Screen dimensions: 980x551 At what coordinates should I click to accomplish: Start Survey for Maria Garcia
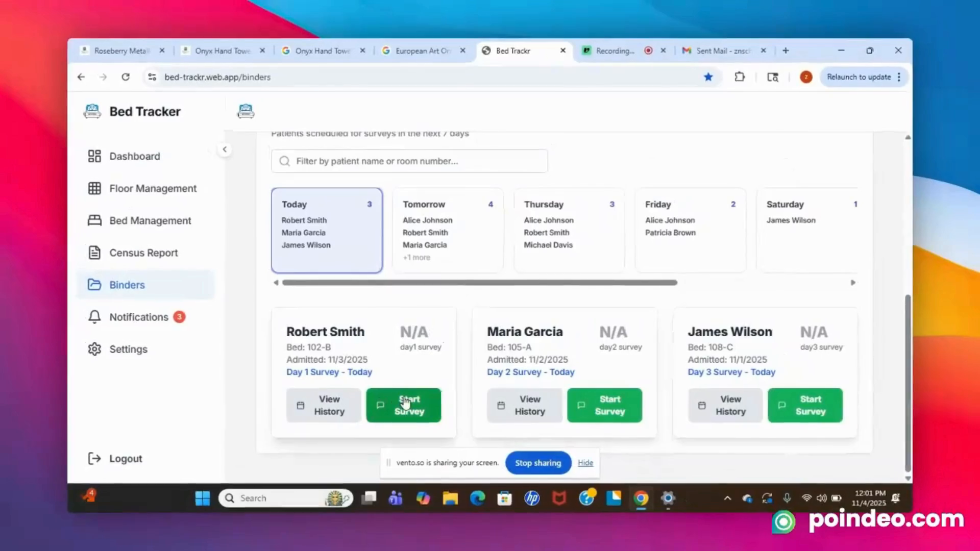click(x=604, y=405)
